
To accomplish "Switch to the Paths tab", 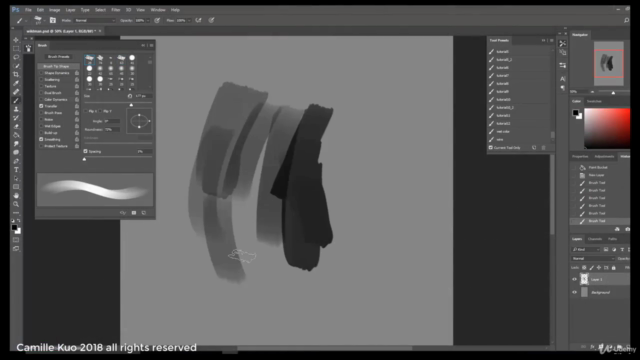I will (612, 239).
